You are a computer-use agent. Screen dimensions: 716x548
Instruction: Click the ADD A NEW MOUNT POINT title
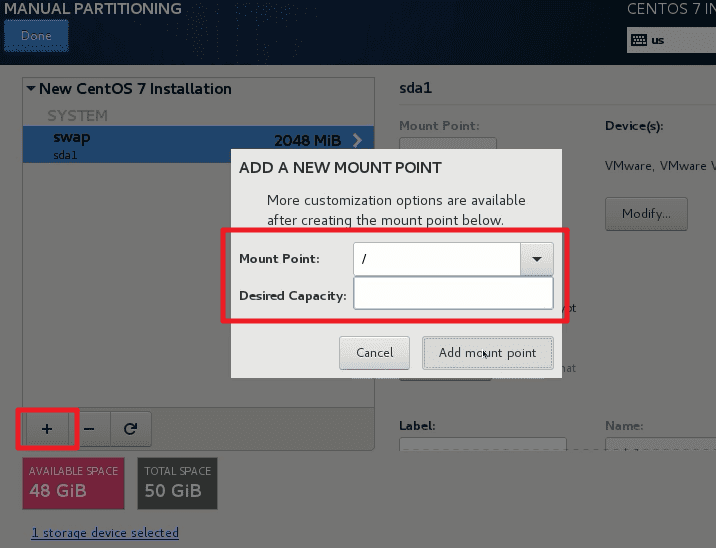(x=340, y=168)
